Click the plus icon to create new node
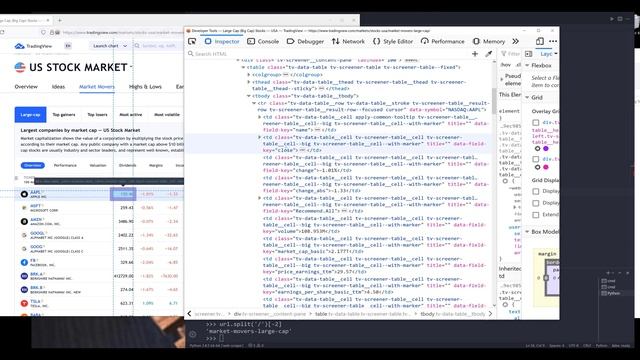This screenshot has width=640, height=360. 475,54
